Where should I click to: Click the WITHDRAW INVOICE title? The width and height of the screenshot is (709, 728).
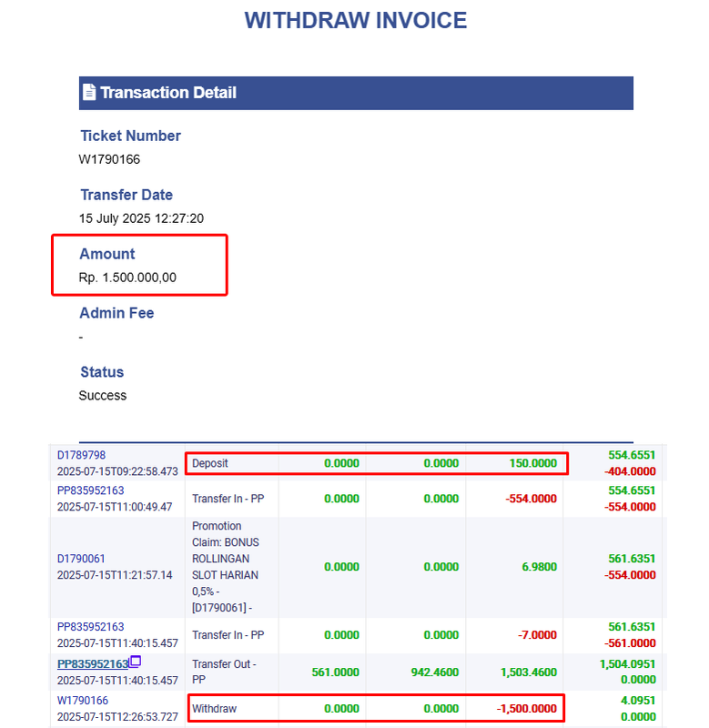pyautogui.click(x=356, y=20)
